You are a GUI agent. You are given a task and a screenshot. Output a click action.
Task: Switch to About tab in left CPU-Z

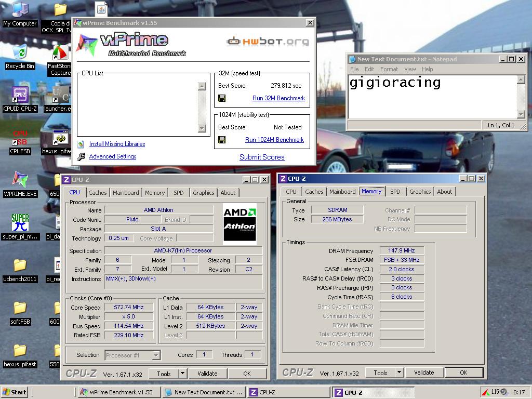point(228,193)
